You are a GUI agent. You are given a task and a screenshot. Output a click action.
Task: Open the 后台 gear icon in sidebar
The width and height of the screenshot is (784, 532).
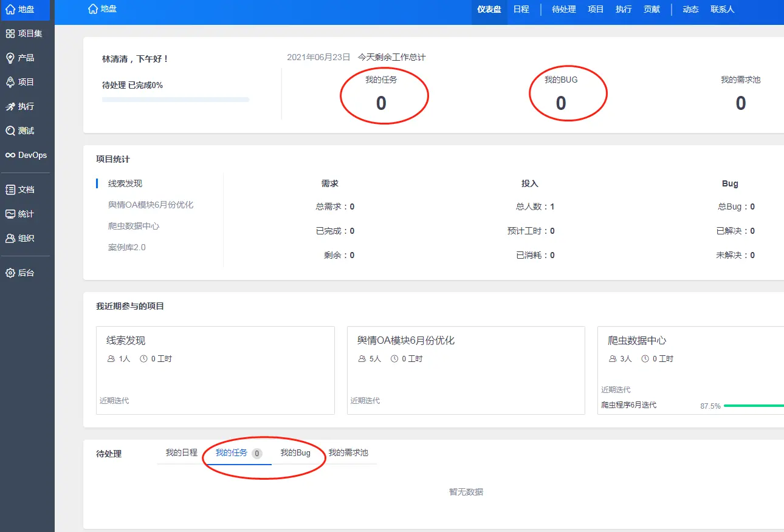click(10, 273)
